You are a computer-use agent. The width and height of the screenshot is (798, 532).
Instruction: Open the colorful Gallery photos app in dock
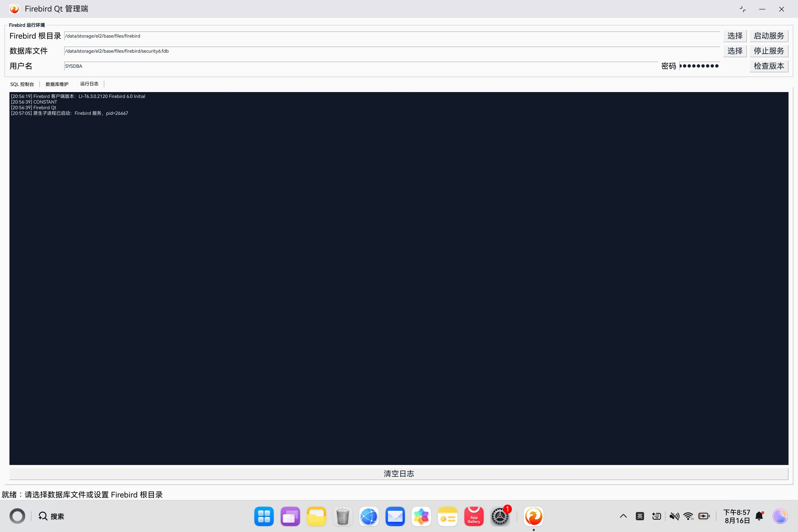coord(421,516)
